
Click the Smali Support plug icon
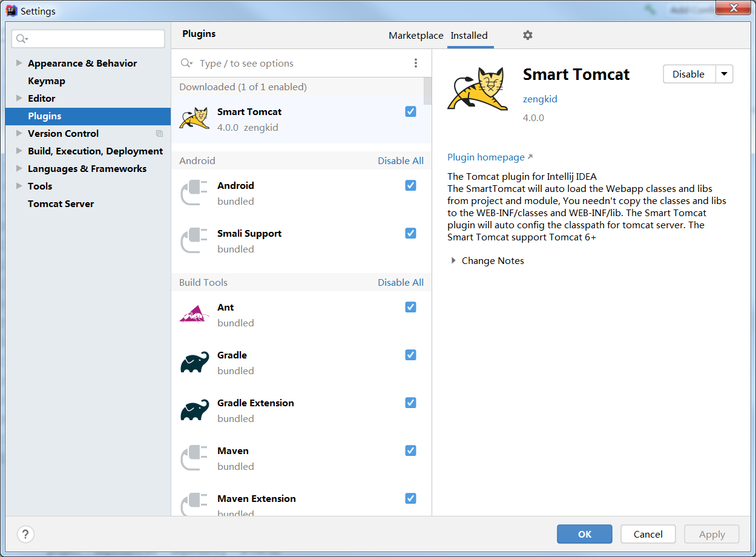click(x=194, y=240)
